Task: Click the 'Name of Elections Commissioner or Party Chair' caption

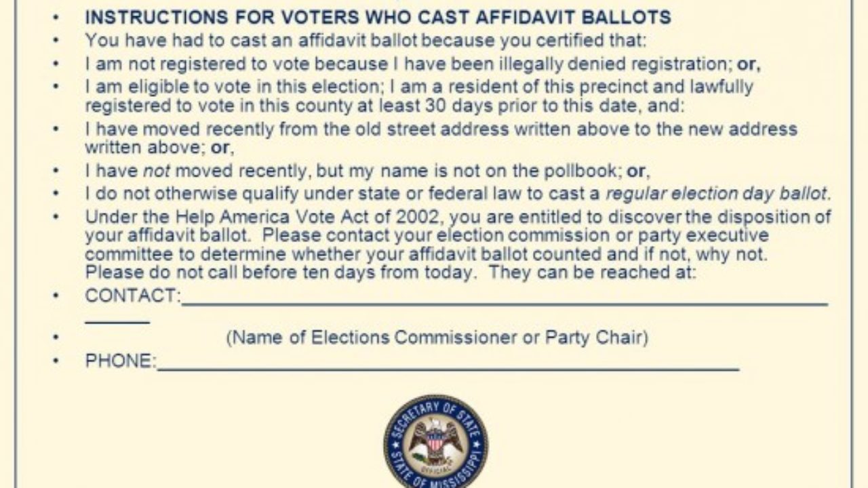Action: coord(437,337)
